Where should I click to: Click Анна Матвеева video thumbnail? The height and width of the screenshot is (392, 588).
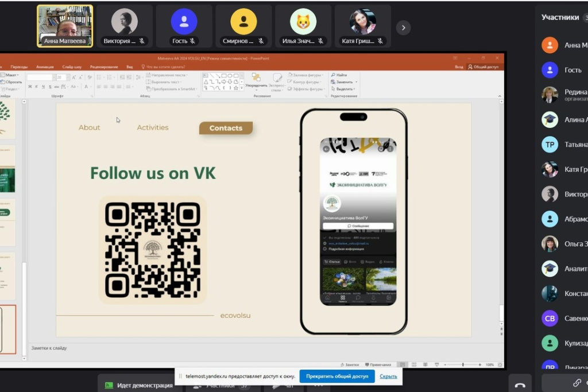[x=65, y=26]
